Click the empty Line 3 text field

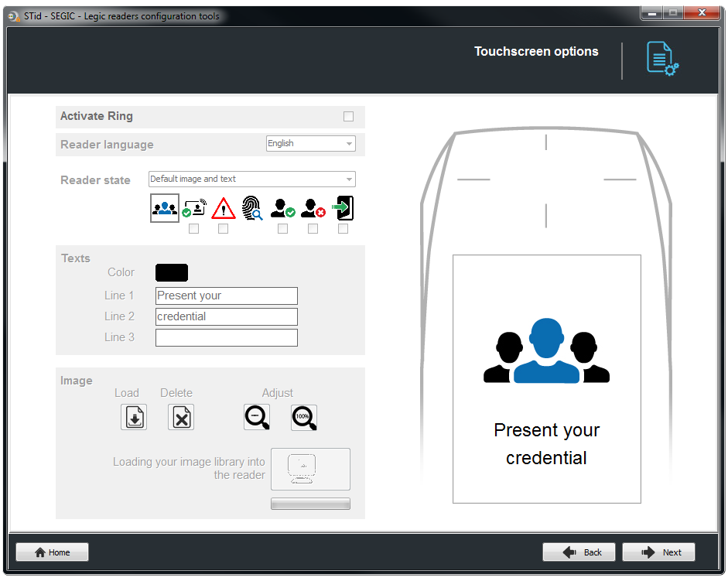click(x=227, y=337)
